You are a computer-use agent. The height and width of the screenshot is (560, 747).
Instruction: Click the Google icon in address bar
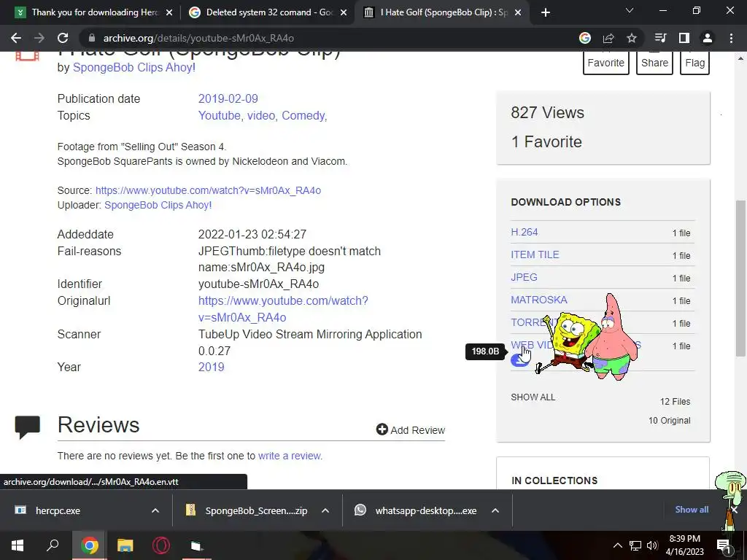585,38
